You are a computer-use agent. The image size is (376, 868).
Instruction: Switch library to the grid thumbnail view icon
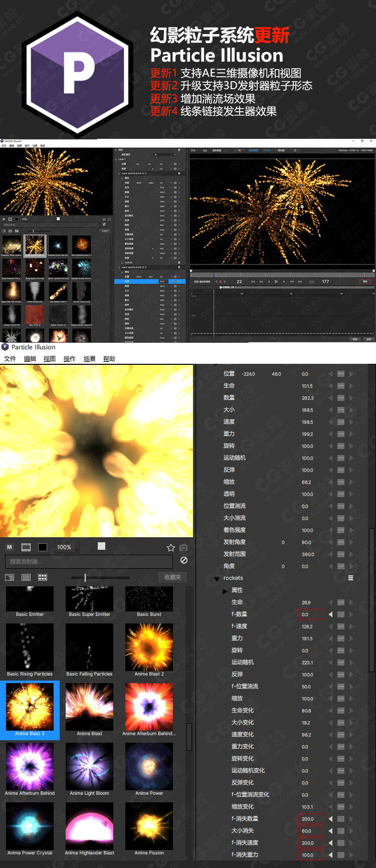click(x=43, y=577)
